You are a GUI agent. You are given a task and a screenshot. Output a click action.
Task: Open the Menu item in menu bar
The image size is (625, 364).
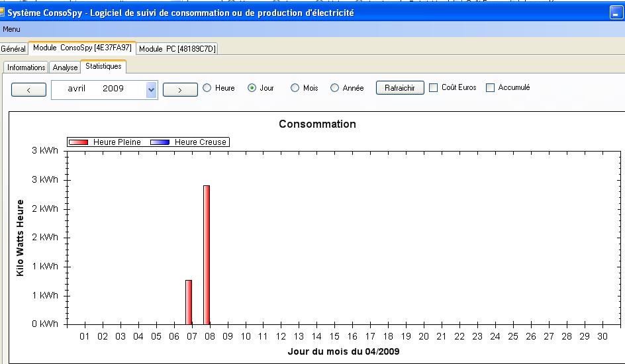[11, 29]
